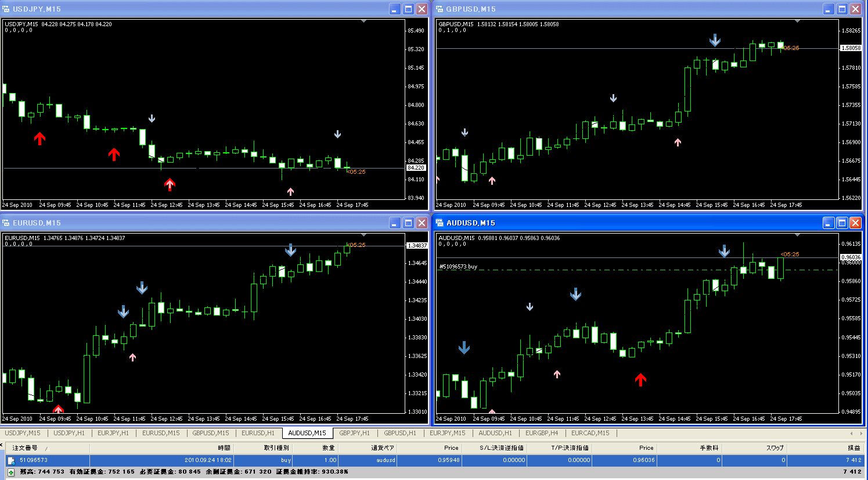Click the EURUSD,M15 chart window title icon
Image resolution: width=868 pixels, height=480 pixels.
coord(6,223)
